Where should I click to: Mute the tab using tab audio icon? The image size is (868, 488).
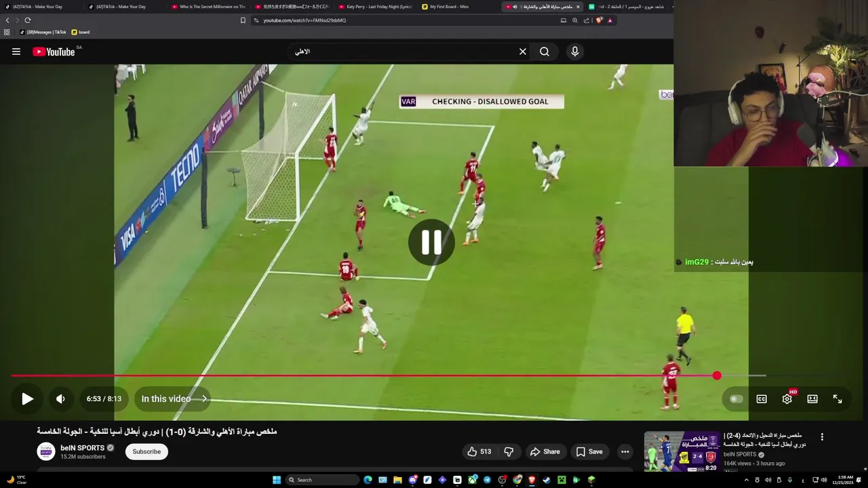[x=515, y=7]
